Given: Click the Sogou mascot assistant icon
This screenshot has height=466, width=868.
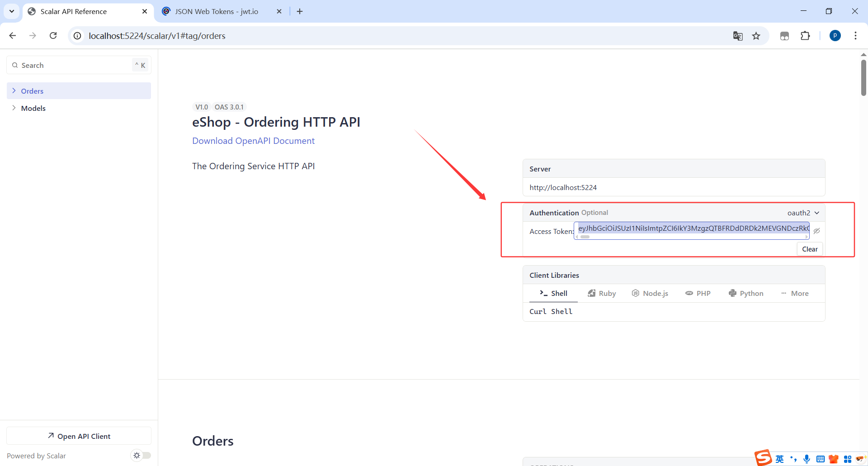Looking at the screenshot, I should pyautogui.click(x=860, y=459).
